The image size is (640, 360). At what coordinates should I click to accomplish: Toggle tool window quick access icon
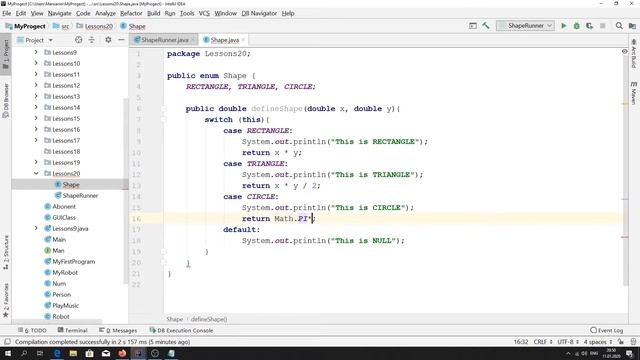click(x=7, y=342)
